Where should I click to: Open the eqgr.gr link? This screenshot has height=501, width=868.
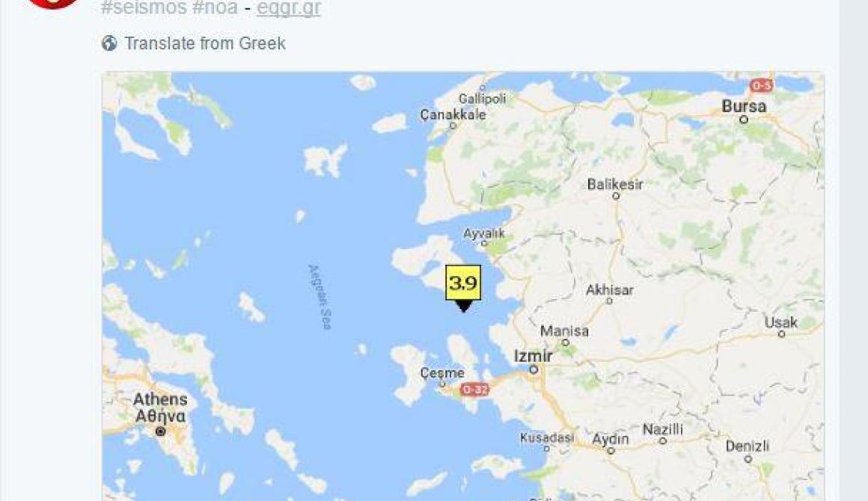pos(288,7)
